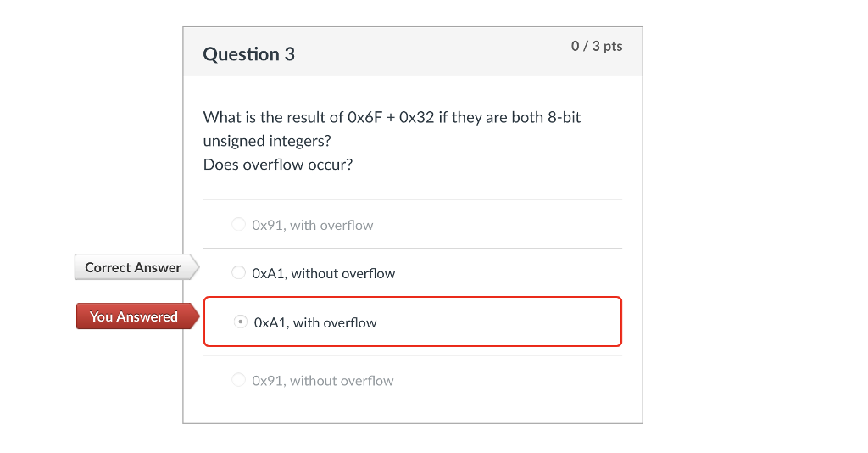Click the '0x91, with overflow' answer text

point(312,226)
